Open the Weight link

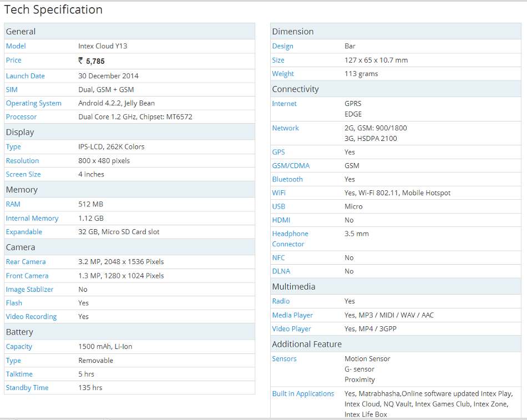coord(283,74)
